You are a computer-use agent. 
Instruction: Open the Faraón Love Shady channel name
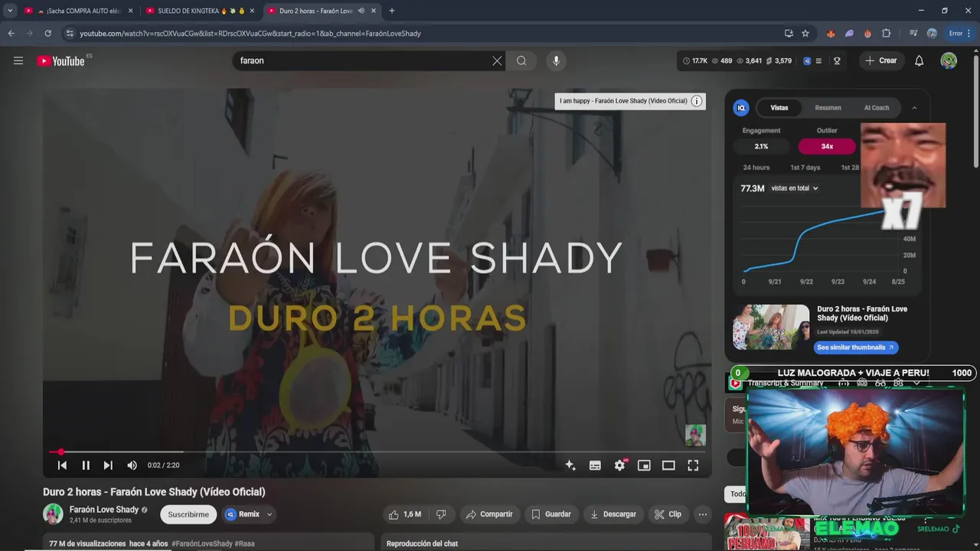[104, 510]
